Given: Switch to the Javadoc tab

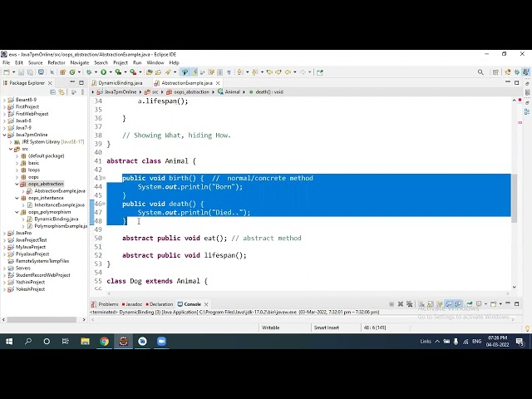Looking at the screenshot, I should click(132, 304).
